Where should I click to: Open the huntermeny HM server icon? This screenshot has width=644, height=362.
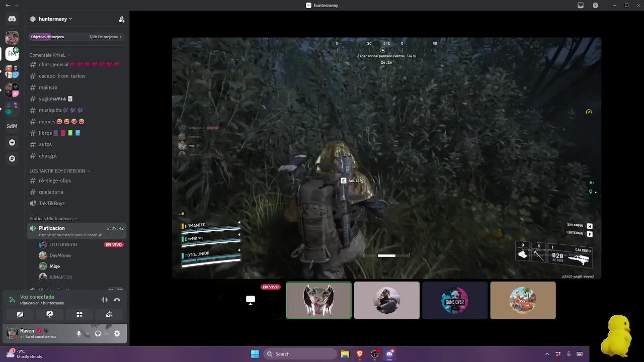(x=12, y=53)
